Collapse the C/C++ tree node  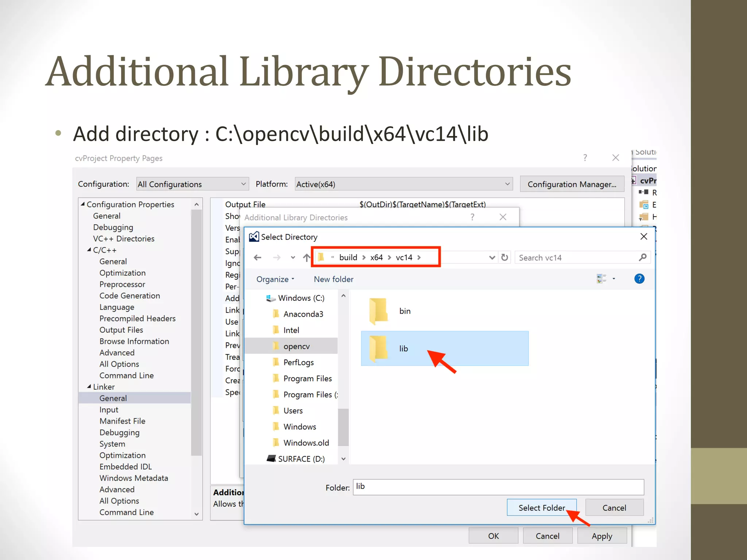(89, 250)
